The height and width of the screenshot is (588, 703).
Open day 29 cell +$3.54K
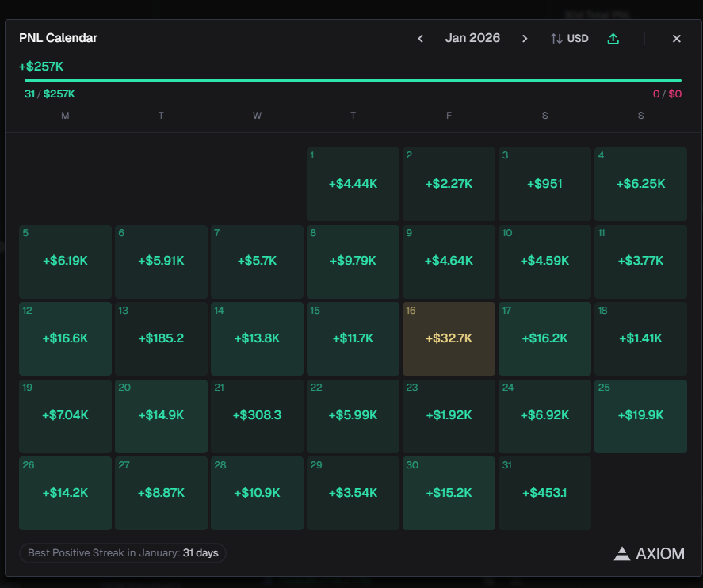353,494
